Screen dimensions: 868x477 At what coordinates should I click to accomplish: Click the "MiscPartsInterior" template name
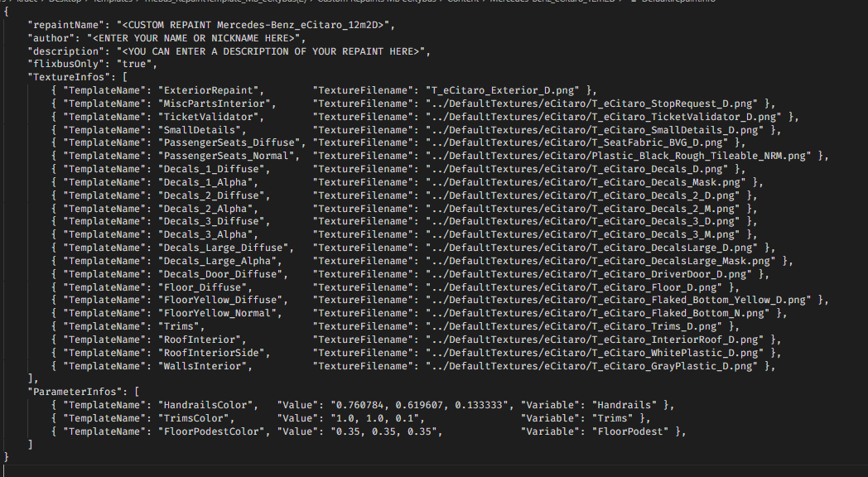tap(218, 104)
